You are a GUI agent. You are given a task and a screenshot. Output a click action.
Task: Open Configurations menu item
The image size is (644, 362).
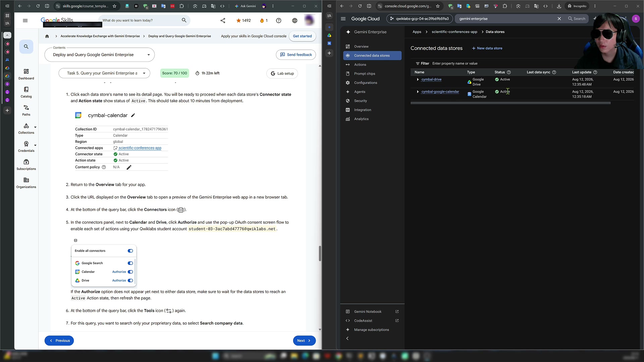(372, 83)
